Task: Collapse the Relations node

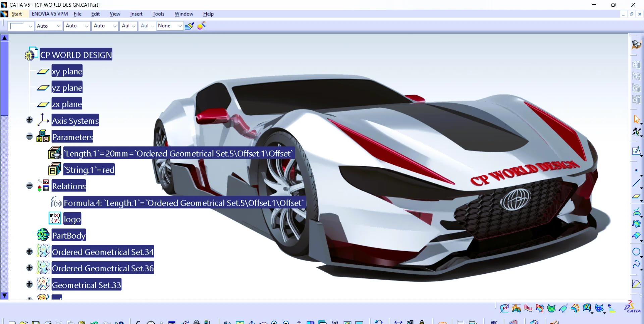Action: (x=30, y=186)
